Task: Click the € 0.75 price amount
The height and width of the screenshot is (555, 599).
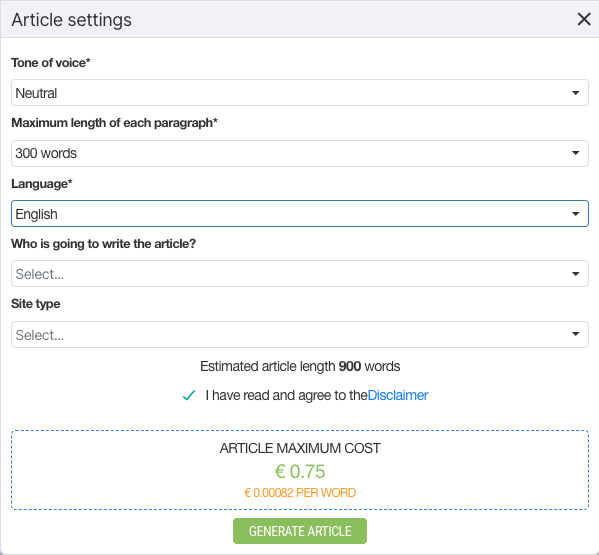Action: pos(300,471)
